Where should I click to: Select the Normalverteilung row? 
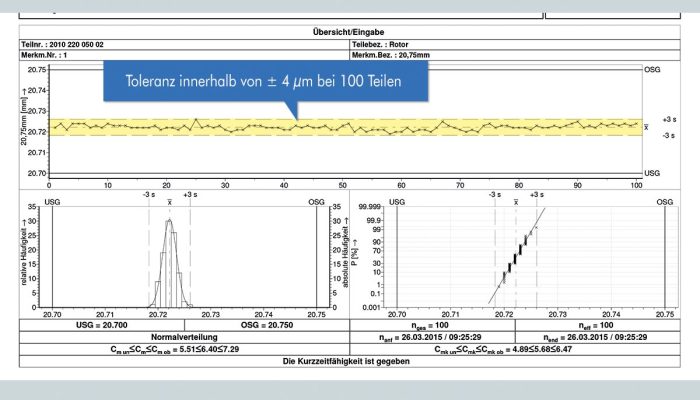pyautogui.click(x=183, y=337)
